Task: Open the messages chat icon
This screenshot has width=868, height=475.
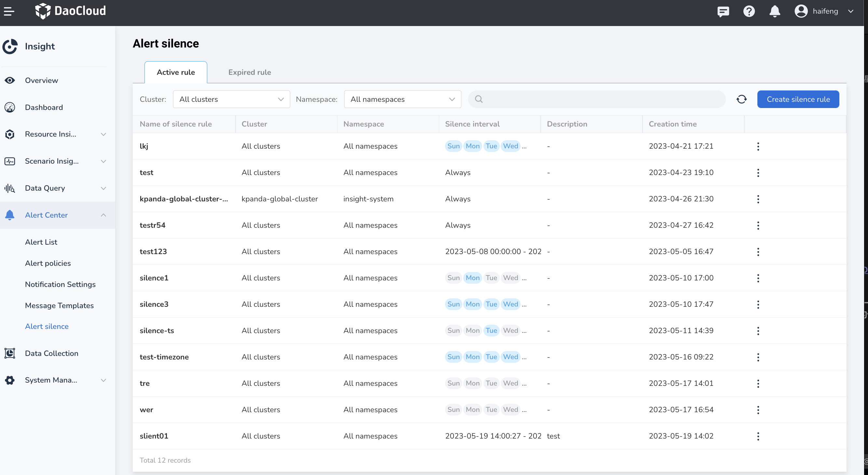Action: point(723,11)
